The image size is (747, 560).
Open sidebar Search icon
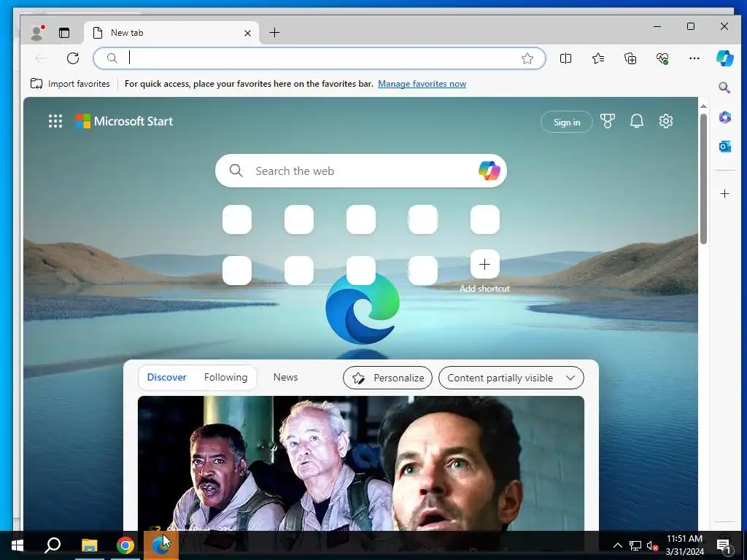(724, 87)
